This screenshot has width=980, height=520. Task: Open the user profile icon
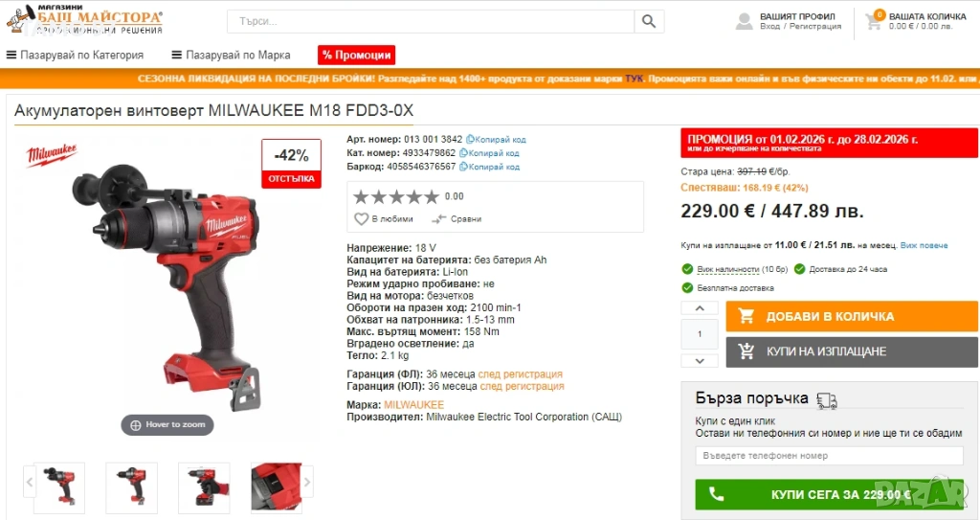[744, 21]
